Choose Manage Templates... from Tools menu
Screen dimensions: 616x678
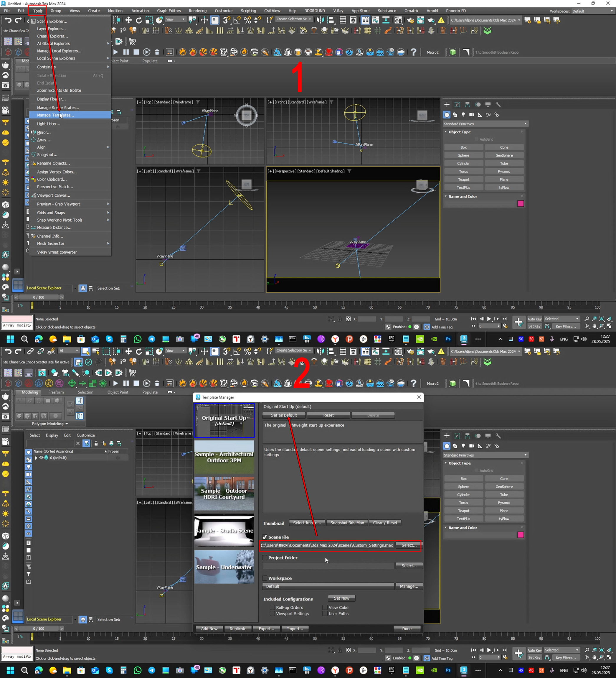coord(70,115)
